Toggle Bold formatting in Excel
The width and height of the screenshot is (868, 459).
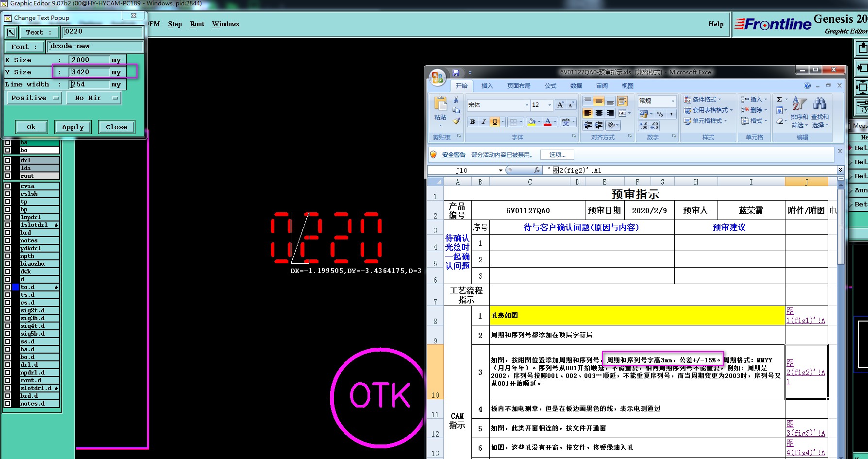tap(472, 122)
